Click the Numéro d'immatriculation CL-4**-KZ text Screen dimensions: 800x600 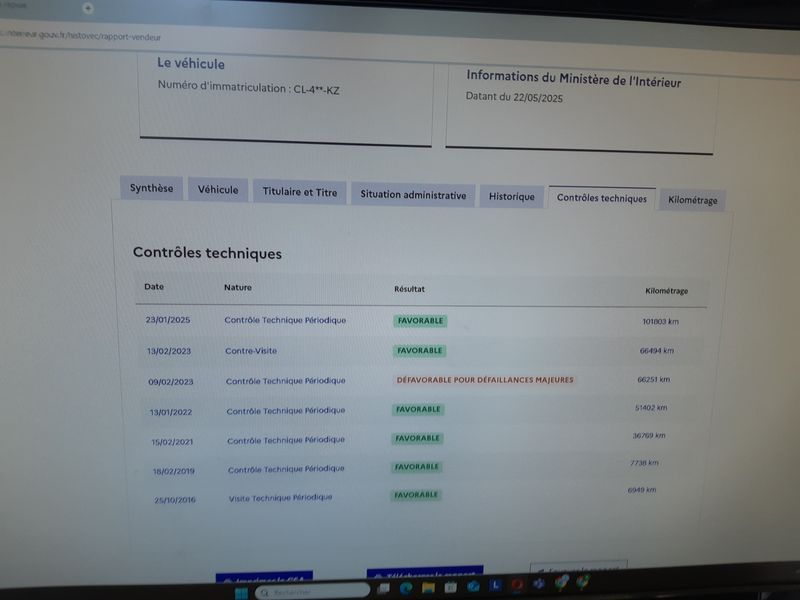coord(248,87)
